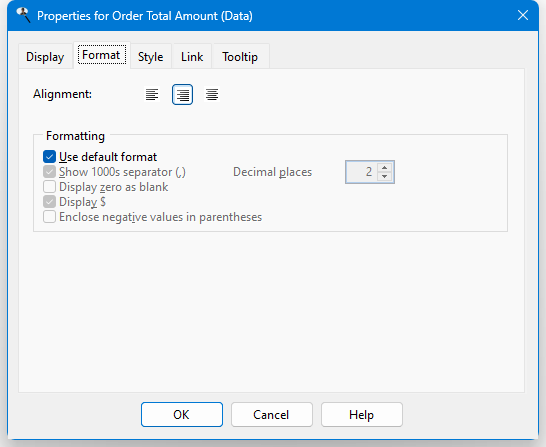Click the dialog's title bar app icon
This screenshot has height=447, width=546.
(x=23, y=15)
